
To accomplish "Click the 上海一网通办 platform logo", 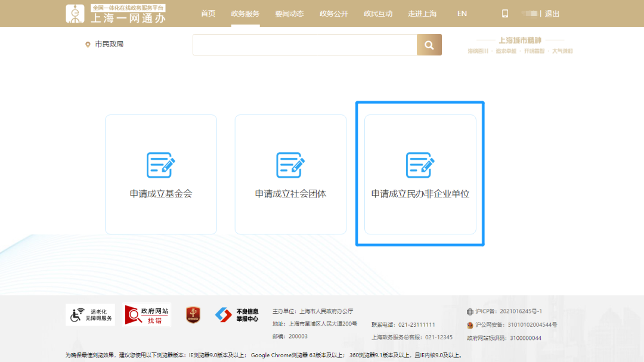I will click(x=113, y=13).
